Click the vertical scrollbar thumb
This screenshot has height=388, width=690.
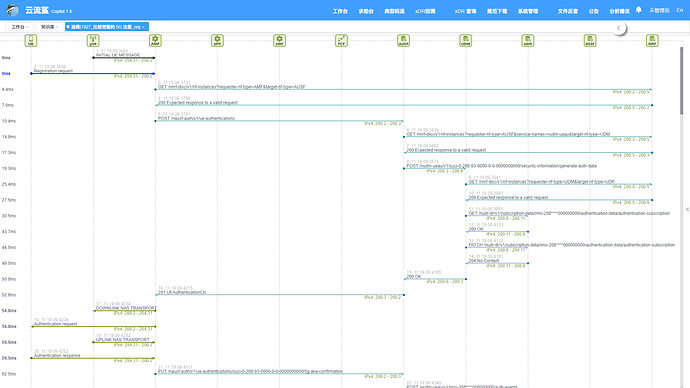(682, 81)
